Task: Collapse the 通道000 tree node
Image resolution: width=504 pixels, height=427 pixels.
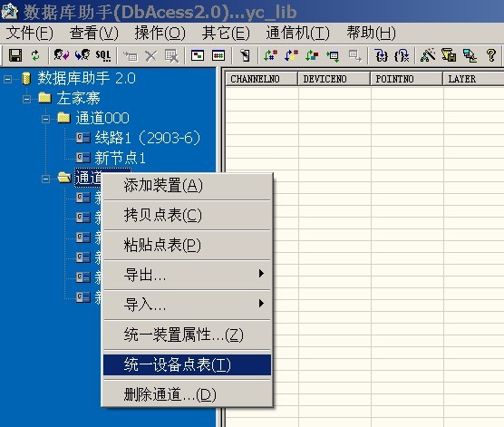Action: coord(46,119)
